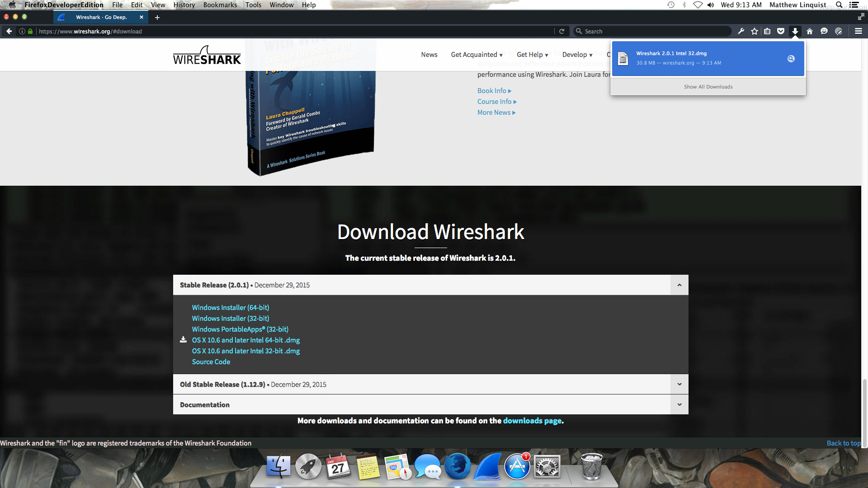Open the History menu
Image resolution: width=868 pixels, height=488 pixels.
pos(184,5)
